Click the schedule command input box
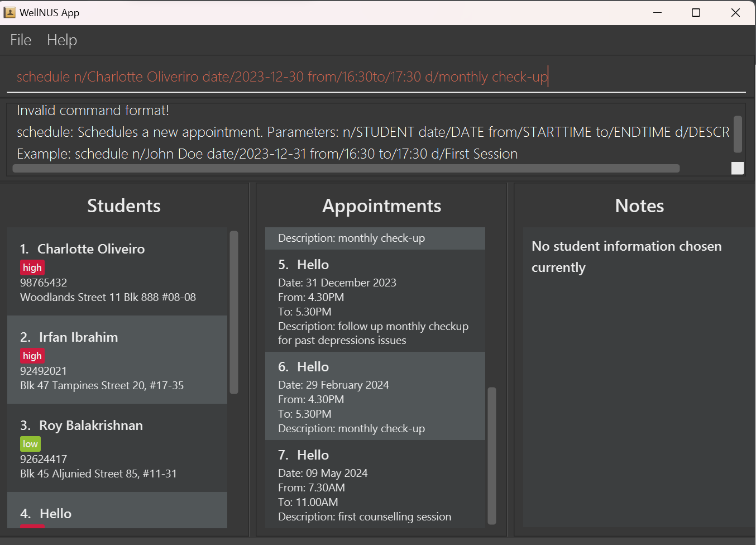 tap(376, 77)
